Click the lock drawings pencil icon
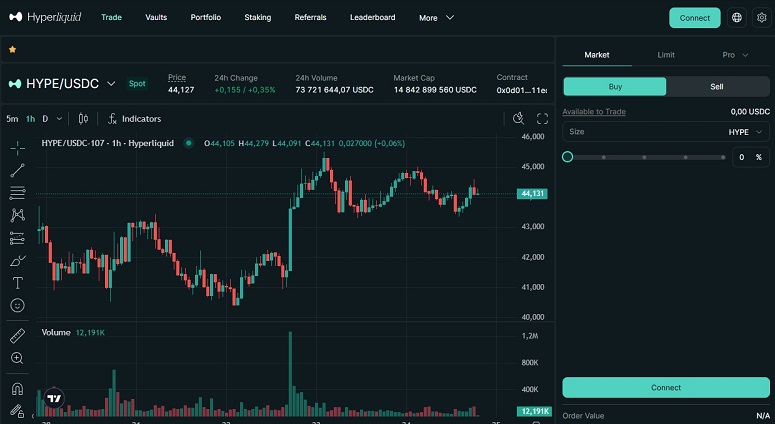775x424 pixels. (17, 411)
